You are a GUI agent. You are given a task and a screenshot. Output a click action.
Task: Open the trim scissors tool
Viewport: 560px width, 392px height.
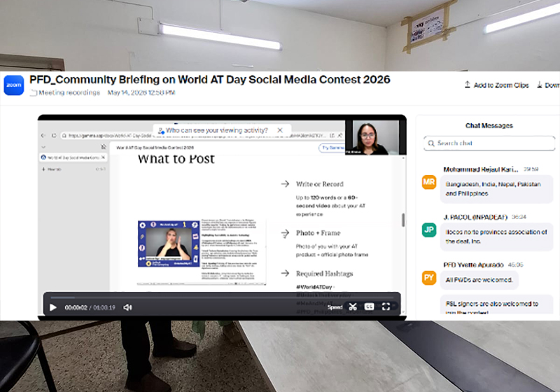pyautogui.click(x=353, y=307)
